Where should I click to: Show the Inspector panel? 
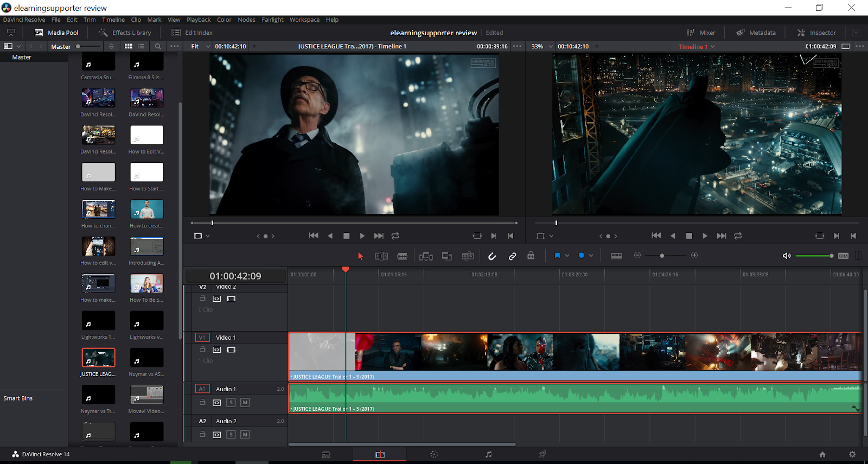[816, 33]
